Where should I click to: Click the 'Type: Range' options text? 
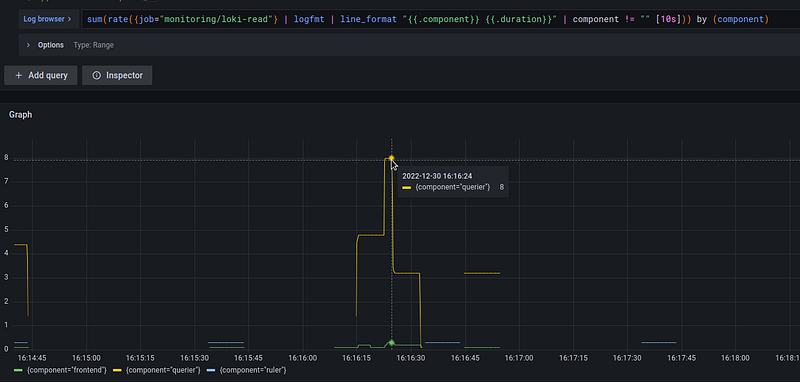pos(93,45)
